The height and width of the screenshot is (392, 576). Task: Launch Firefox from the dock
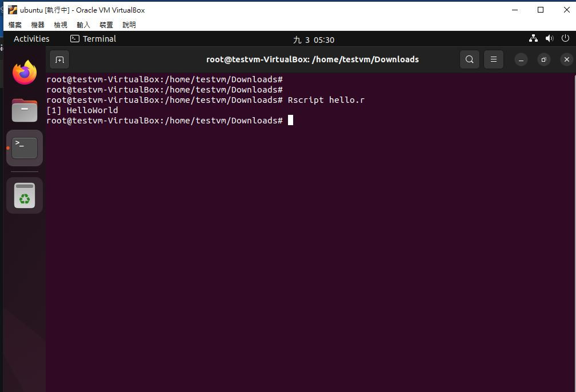tap(25, 73)
